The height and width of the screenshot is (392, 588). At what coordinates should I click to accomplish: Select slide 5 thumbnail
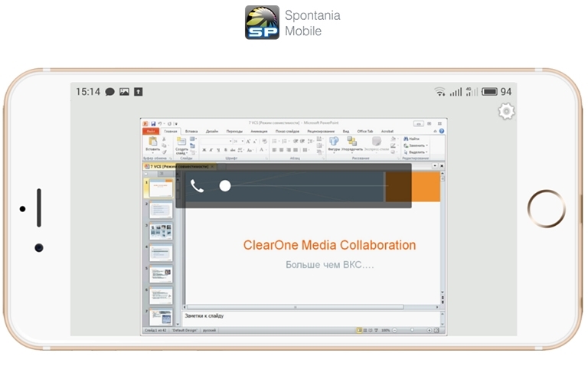pyautogui.click(x=161, y=274)
